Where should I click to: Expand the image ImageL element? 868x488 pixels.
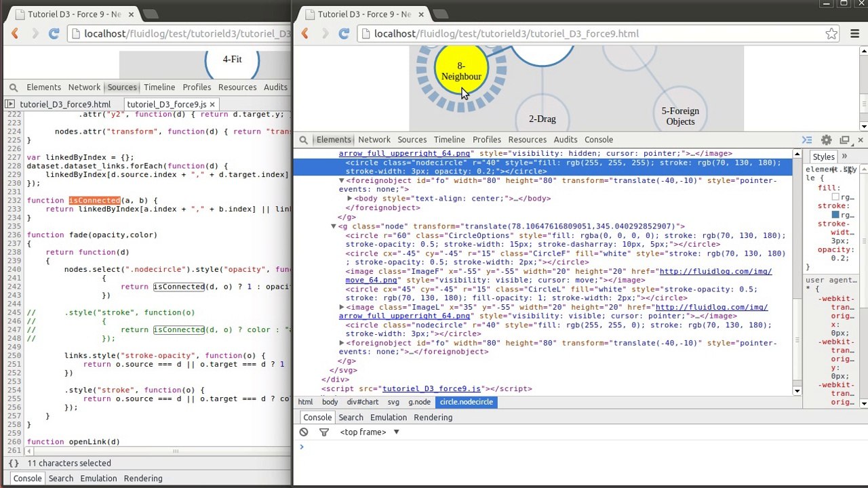342,307
